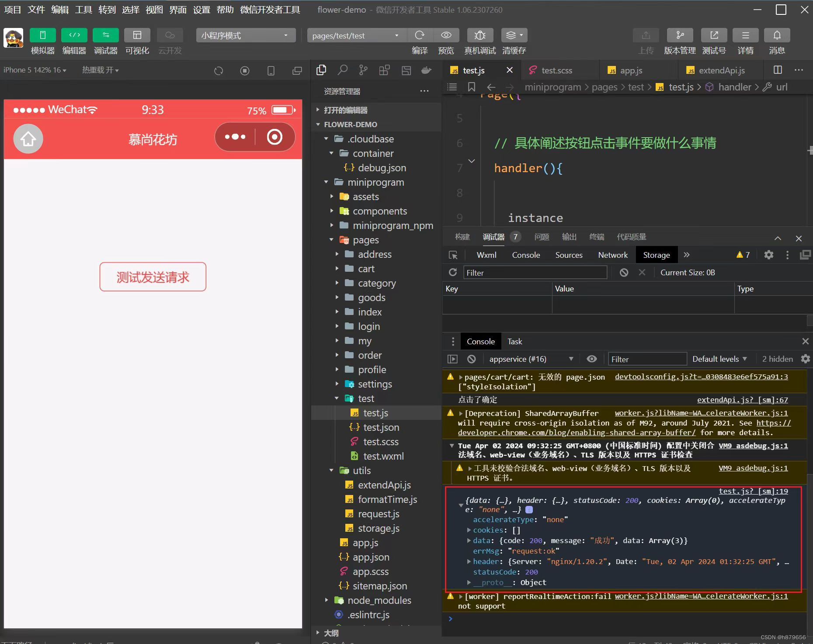The width and height of the screenshot is (813, 644).
Task: Open the Default levels dropdown
Action: [x=719, y=359]
